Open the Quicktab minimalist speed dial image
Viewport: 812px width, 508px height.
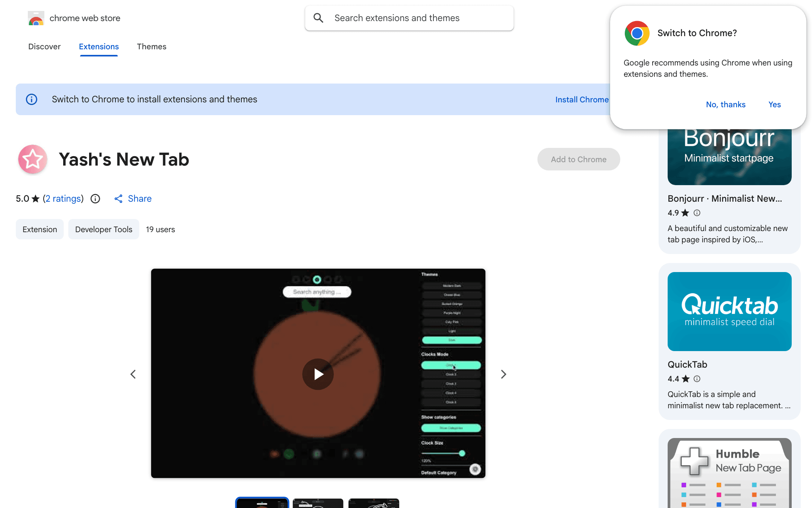730,312
